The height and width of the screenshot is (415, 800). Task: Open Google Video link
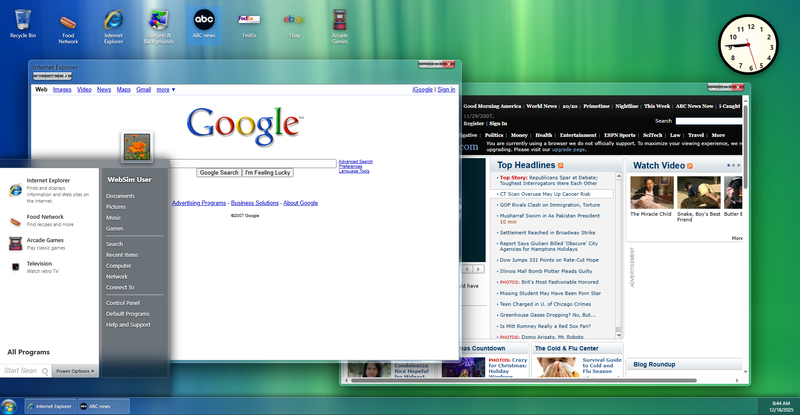(84, 89)
